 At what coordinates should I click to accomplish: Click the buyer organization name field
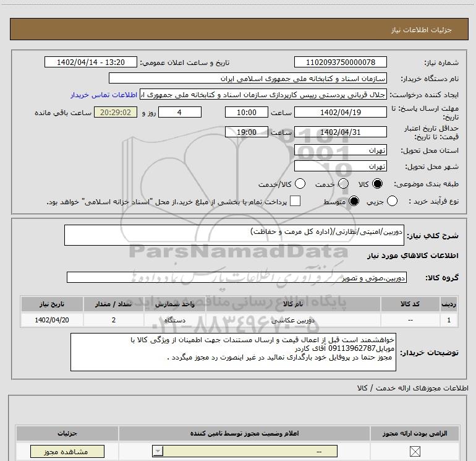(248, 79)
